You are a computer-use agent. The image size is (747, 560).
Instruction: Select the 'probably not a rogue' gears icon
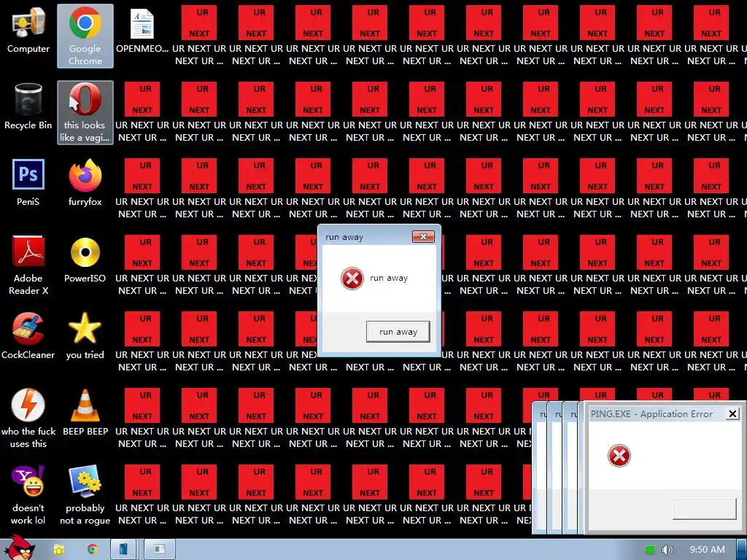tap(85, 495)
